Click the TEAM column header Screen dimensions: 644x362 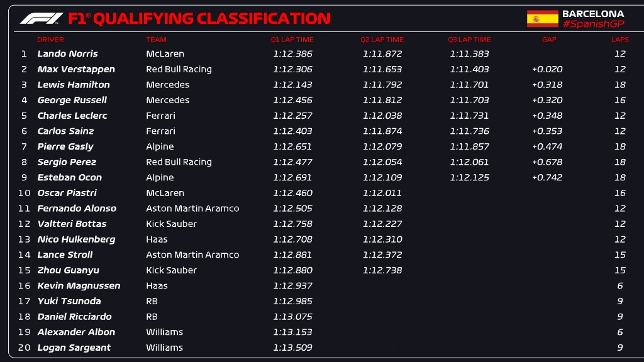click(x=156, y=40)
